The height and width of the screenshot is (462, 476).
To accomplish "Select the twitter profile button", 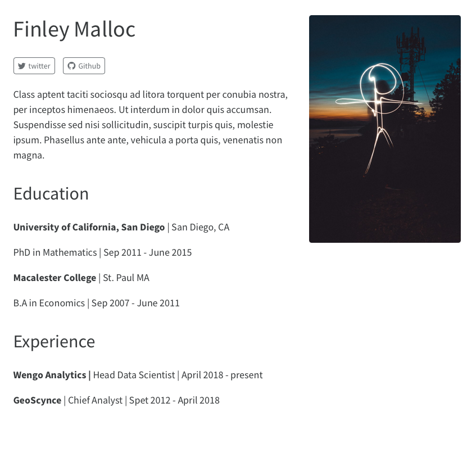I will 34,66.
